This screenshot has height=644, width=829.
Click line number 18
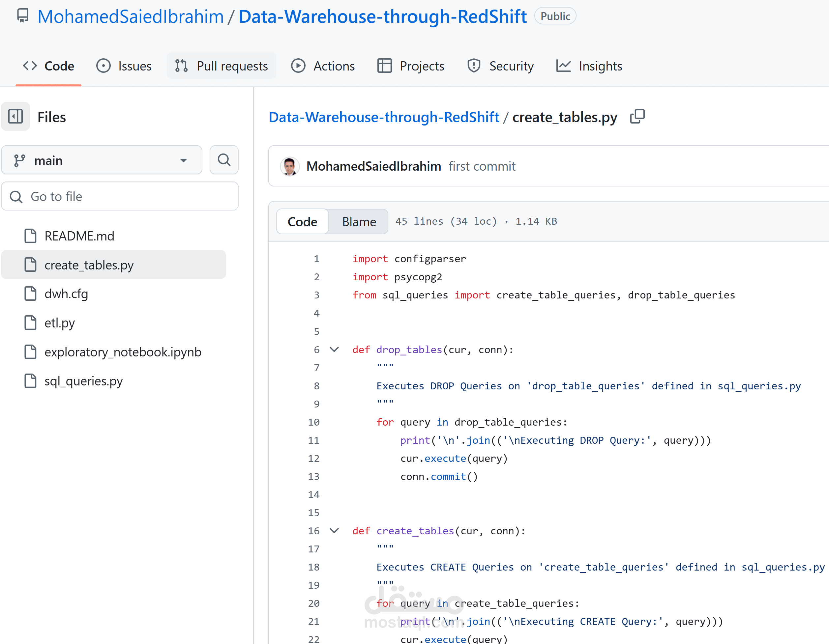coord(313,567)
